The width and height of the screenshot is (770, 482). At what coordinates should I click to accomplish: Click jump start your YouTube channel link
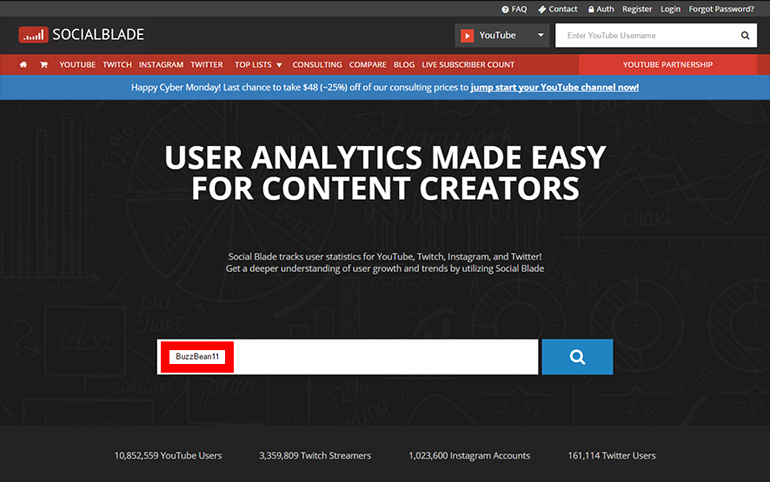554,87
